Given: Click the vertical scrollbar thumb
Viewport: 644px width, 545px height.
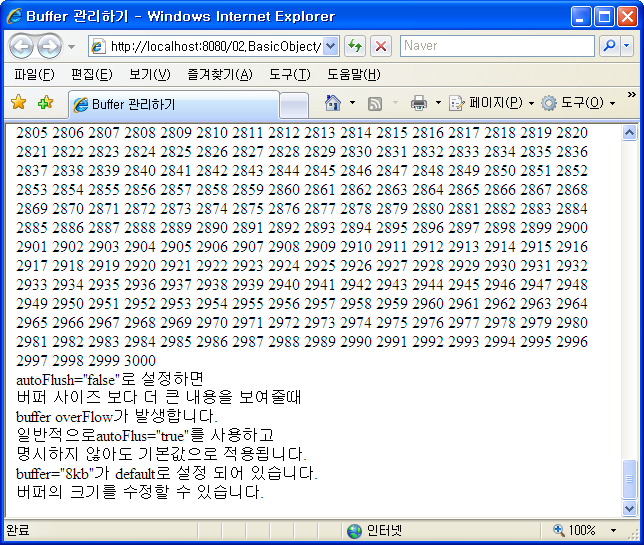Looking at the screenshot, I should [629, 479].
